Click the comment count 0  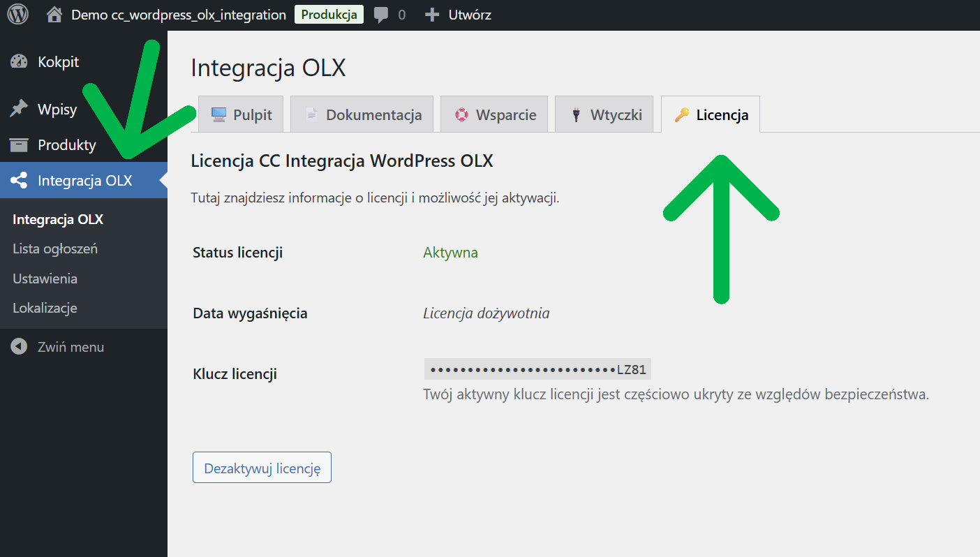tap(401, 15)
